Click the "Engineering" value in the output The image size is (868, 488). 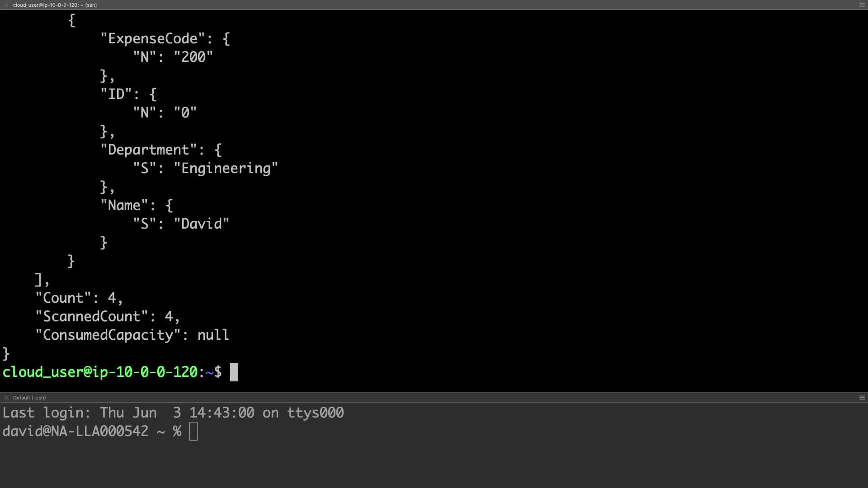pyautogui.click(x=226, y=169)
